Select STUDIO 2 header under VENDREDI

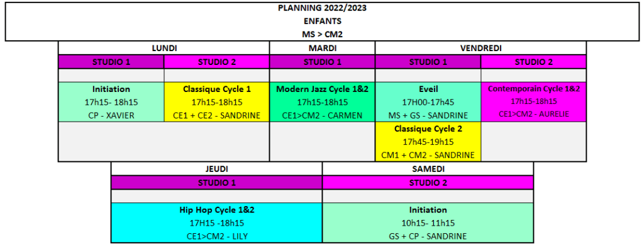tap(533, 62)
